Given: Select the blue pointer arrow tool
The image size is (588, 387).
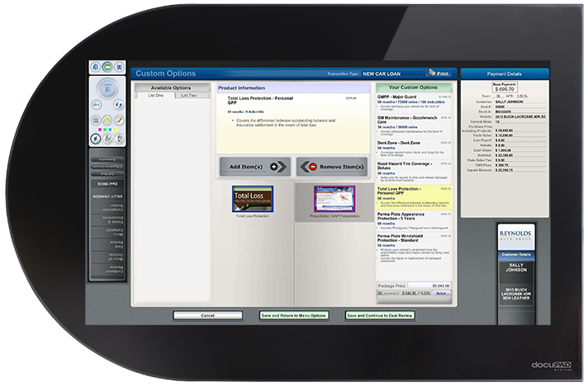Looking at the screenshot, I should [96, 139].
